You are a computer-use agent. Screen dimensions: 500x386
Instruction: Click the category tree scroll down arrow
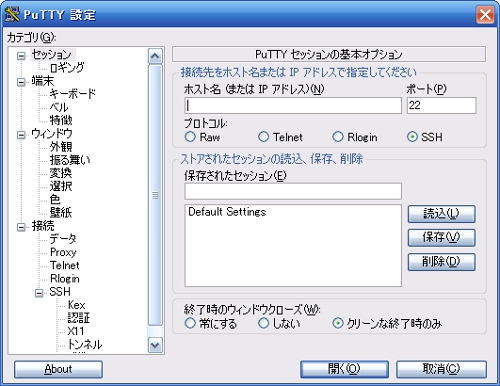click(155, 345)
